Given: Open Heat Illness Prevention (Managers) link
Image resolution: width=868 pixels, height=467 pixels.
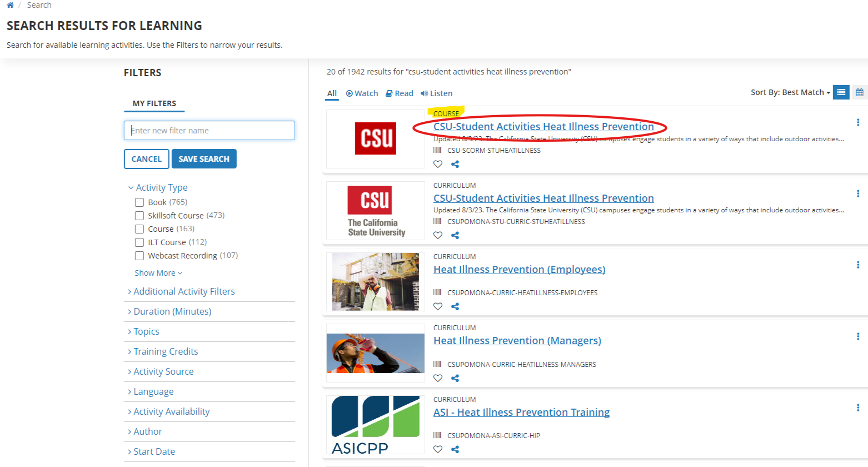Looking at the screenshot, I should (x=517, y=340).
